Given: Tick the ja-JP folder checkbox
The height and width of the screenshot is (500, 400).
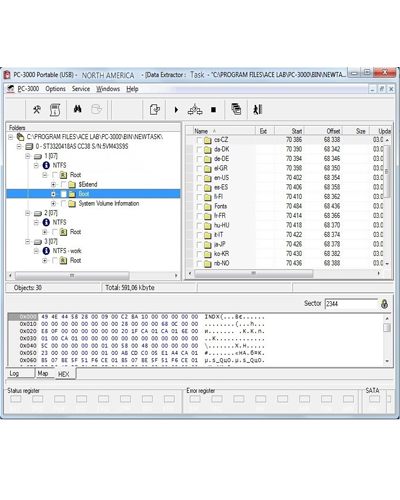Looking at the screenshot, I should [x=199, y=245].
